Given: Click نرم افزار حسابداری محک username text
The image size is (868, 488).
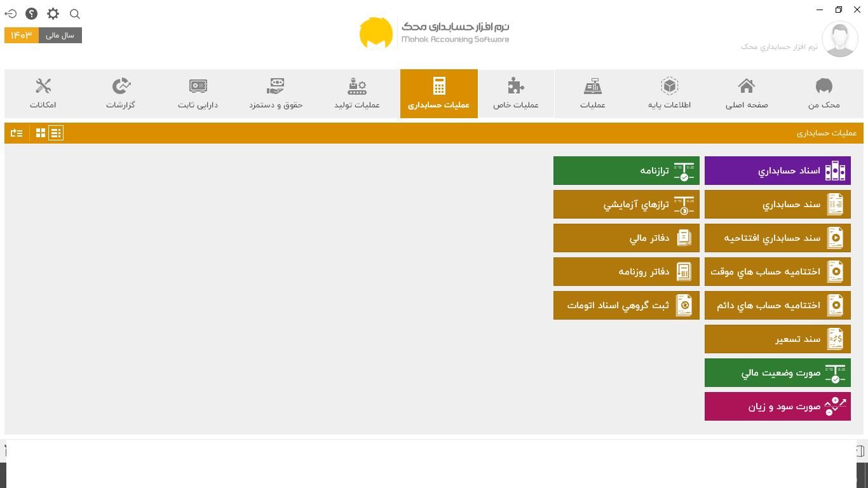Looking at the screenshot, I should point(779,46).
